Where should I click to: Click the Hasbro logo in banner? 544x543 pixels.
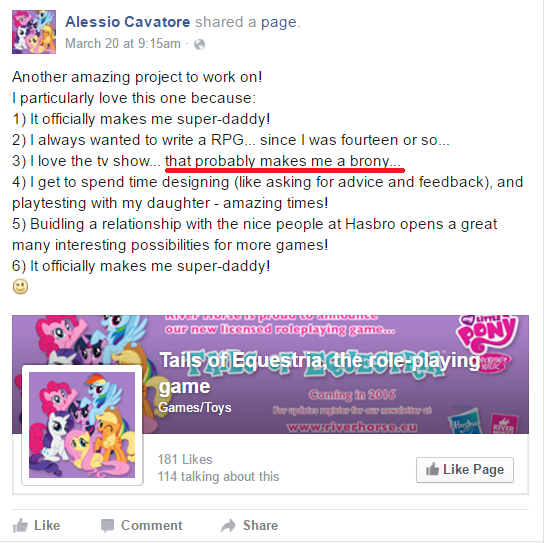(x=464, y=422)
